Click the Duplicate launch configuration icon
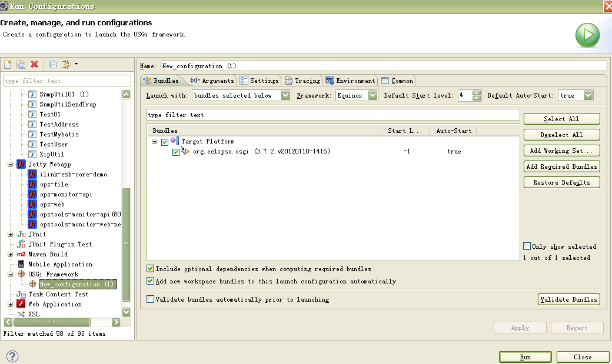 (21, 64)
